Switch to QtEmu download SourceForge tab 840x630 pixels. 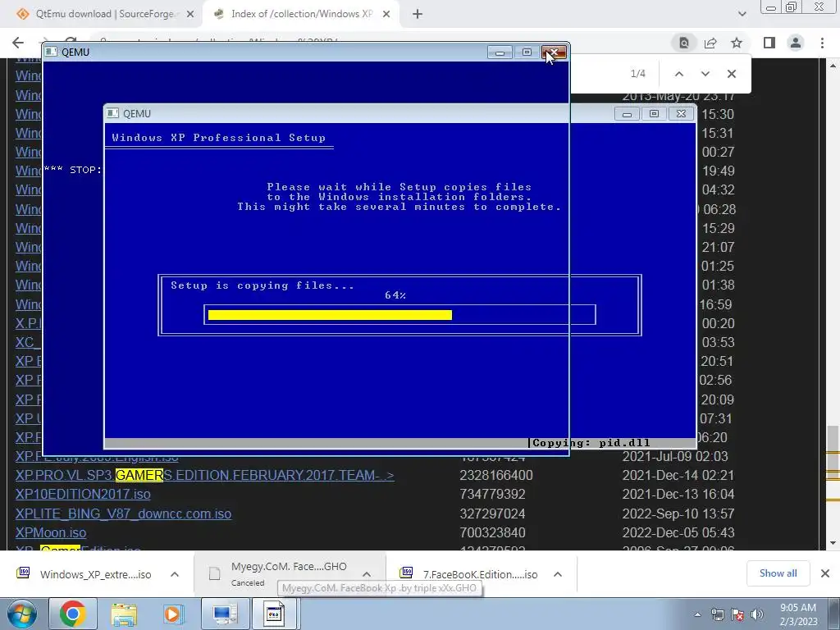(99, 14)
